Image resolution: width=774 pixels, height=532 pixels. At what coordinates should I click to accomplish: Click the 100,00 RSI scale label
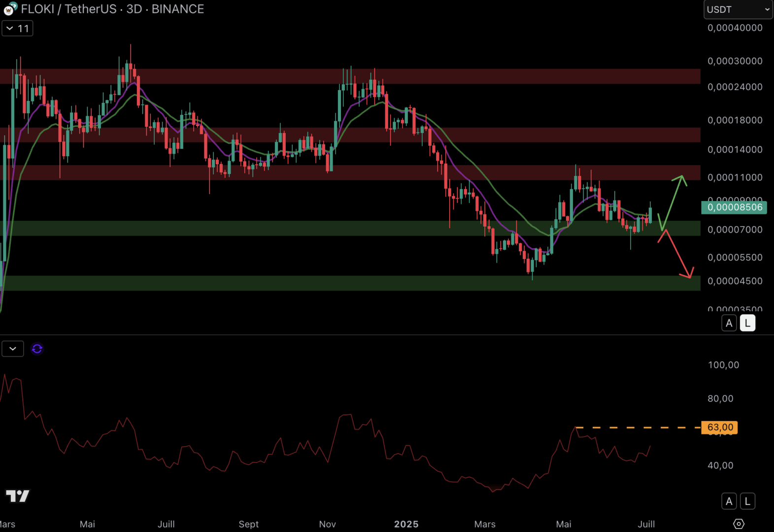723,365
